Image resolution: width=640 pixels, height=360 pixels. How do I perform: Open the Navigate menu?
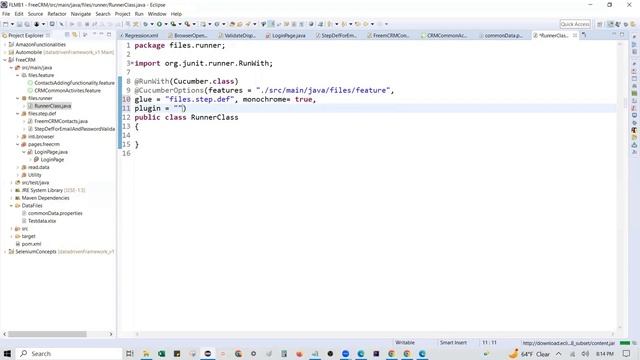tap(81, 14)
